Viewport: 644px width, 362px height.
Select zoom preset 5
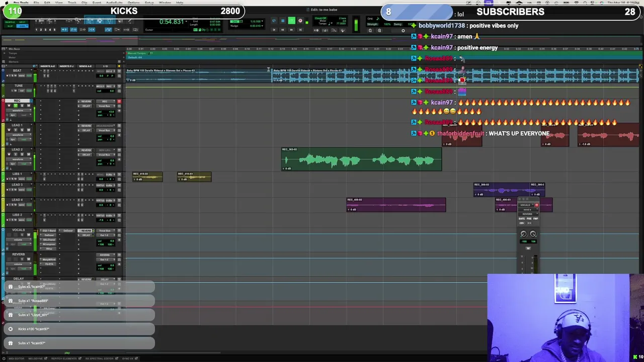tap(54, 30)
